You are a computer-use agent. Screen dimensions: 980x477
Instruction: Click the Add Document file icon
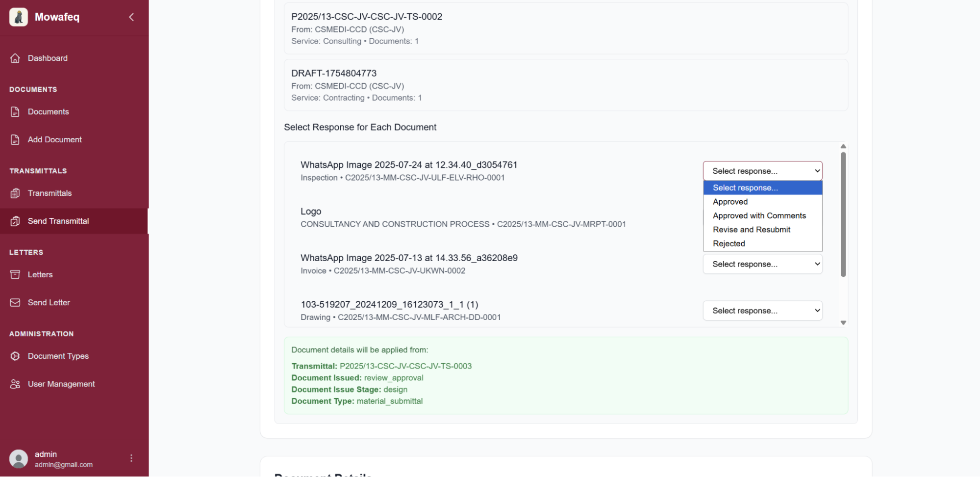15,140
